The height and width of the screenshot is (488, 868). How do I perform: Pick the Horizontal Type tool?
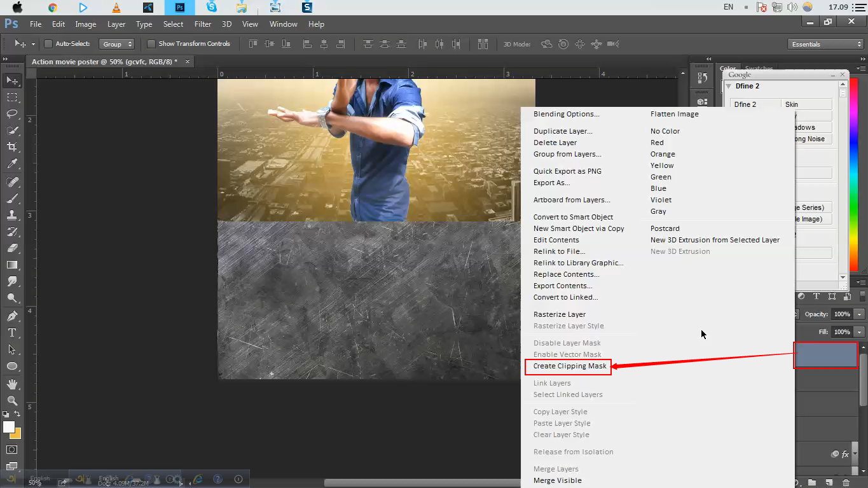[13, 332]
